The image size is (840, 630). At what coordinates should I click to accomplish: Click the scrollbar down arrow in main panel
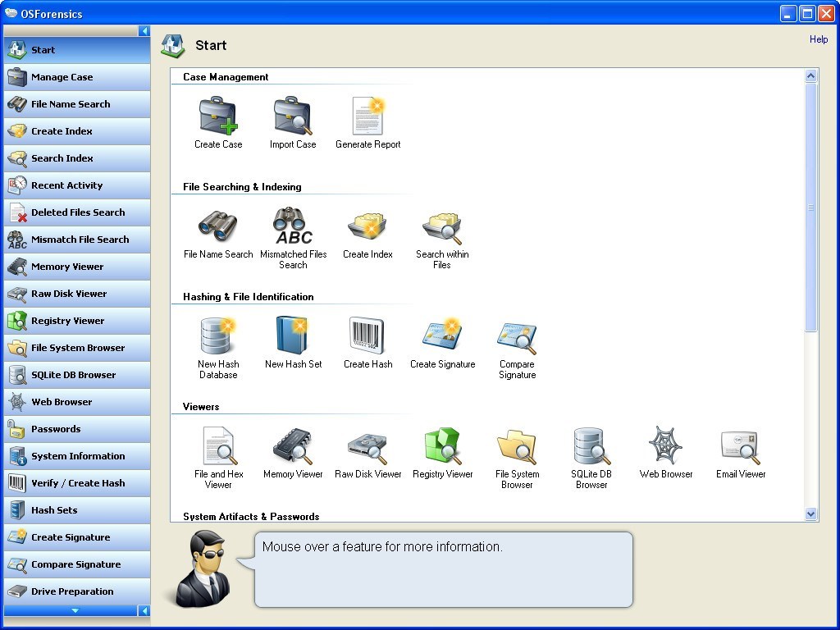click(811, 514)
